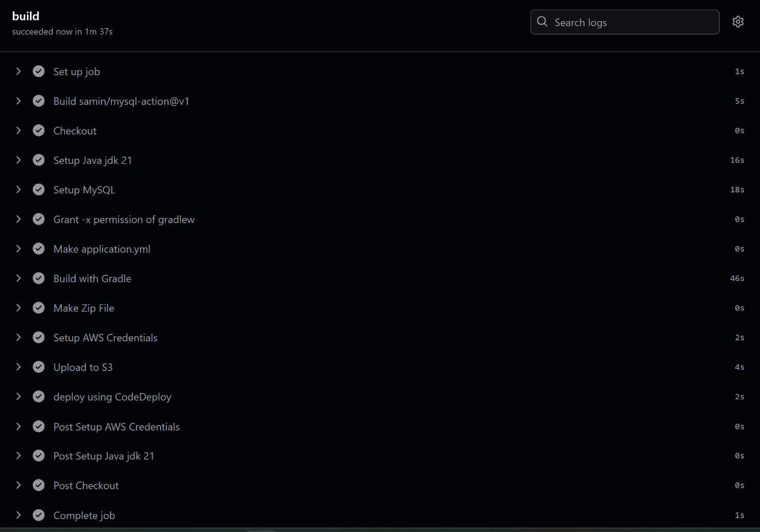Viewport: 760px width, 532px height.
Task: Click the 18s duration of Setup MySQL
Action: click(x=737, y=190)
